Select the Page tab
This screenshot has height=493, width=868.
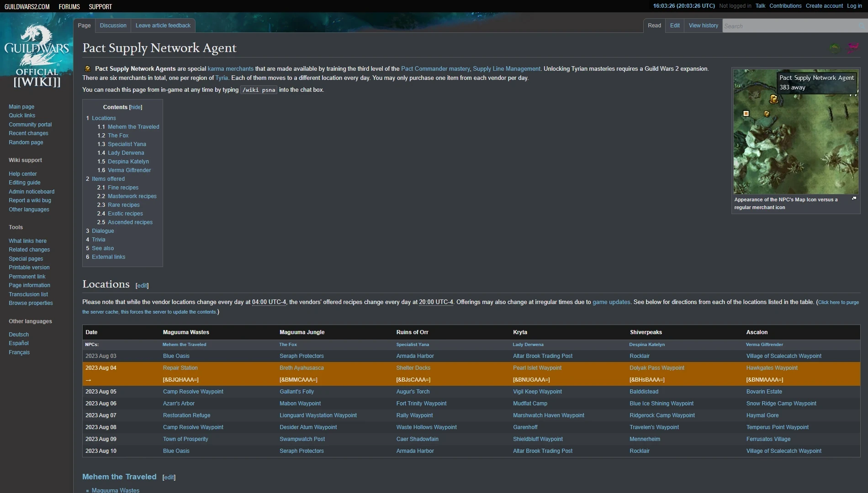(x=84, y=26)
